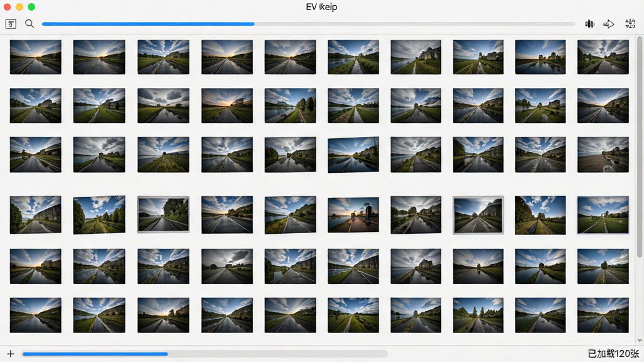Viewport: 644px width, 362px height.
Task: Select the first thumbnail in the bottom row
Action: (36, 315)
